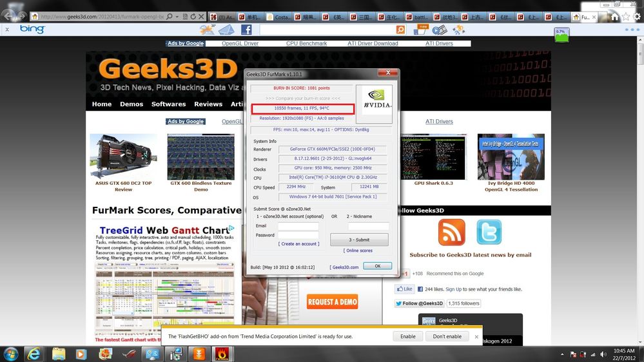This screenshot has height=362, width=644.
Task: Close the Bing toolbar with its X
Action: point(7,30)
